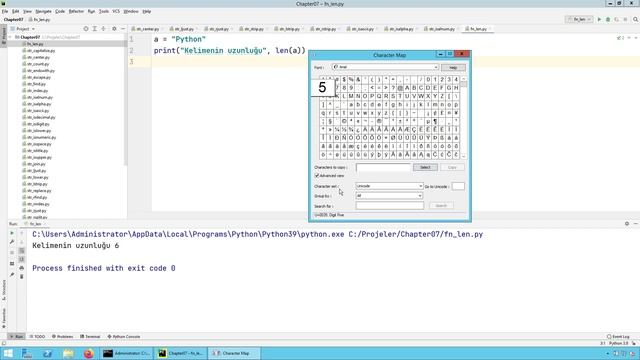640x360 pixels.
Task: Open Problems tool window tab
Action: point(62,337)
